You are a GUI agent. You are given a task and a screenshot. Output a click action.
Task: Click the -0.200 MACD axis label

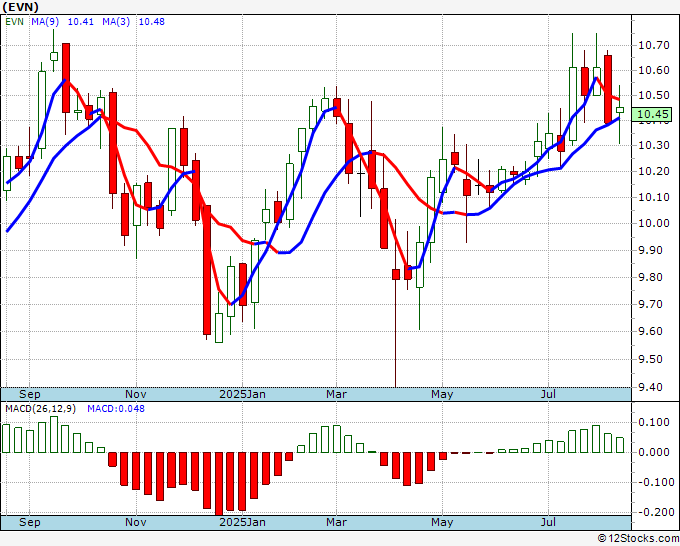pyautogui.click(x=654, y=512)
